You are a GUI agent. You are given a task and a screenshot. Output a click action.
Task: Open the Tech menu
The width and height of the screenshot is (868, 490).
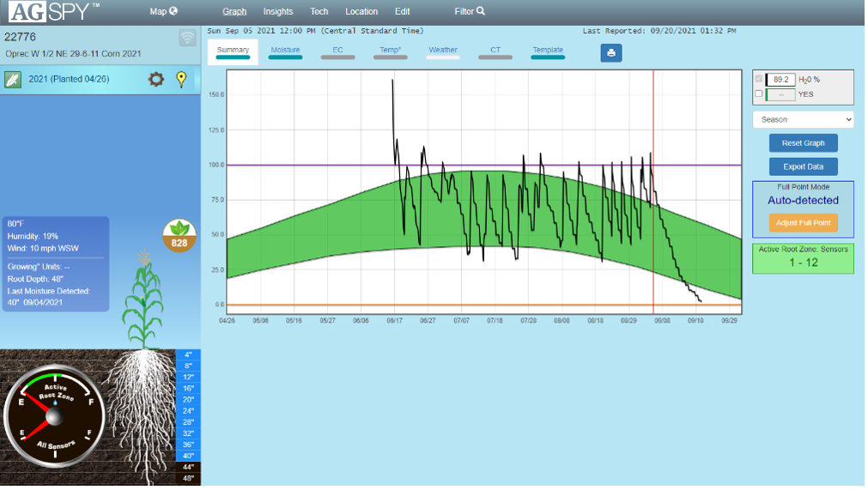click(x=320, y=12)
